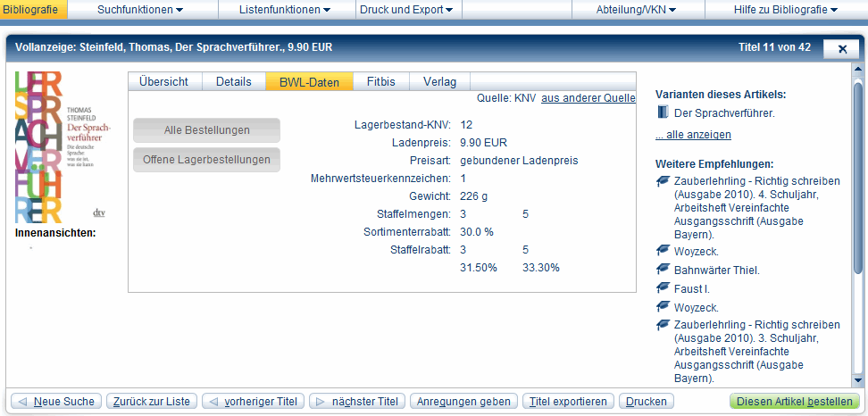Click the book icon beside Der Sprachverführer variant

coord(662,113)
